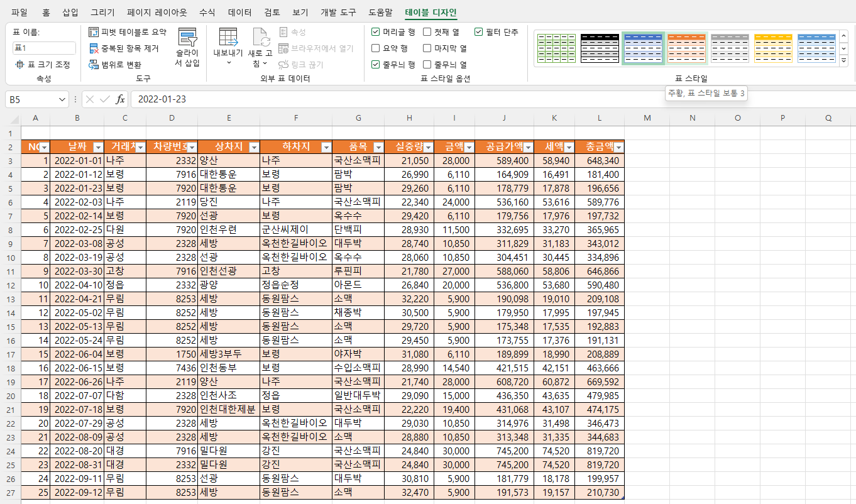Click cell containing 군산씨제이

(x=296, y=229)
